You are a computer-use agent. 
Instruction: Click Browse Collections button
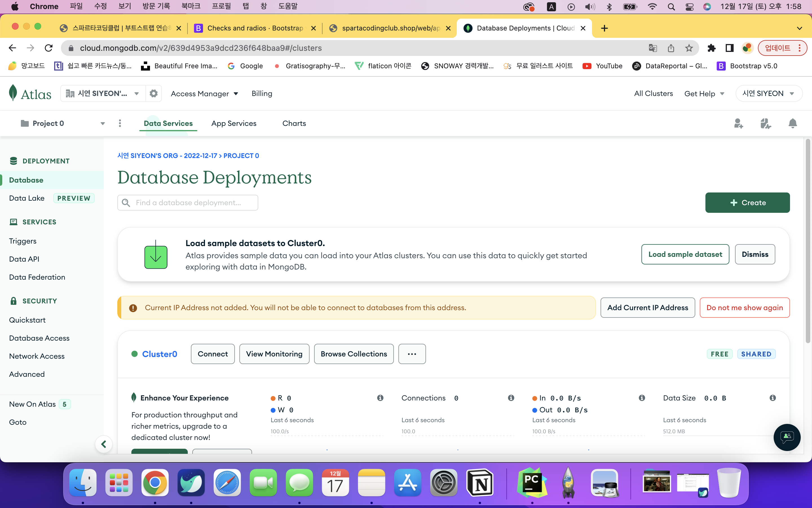(x=354, y=354)
